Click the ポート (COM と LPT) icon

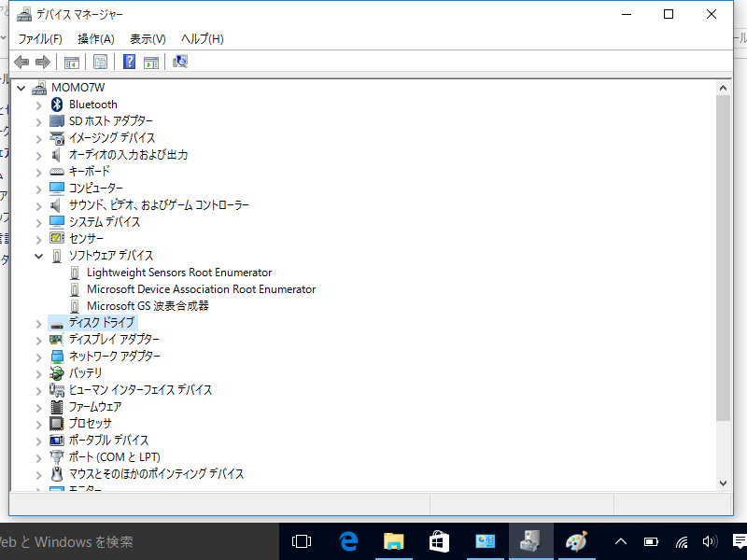tap(57, 457)
